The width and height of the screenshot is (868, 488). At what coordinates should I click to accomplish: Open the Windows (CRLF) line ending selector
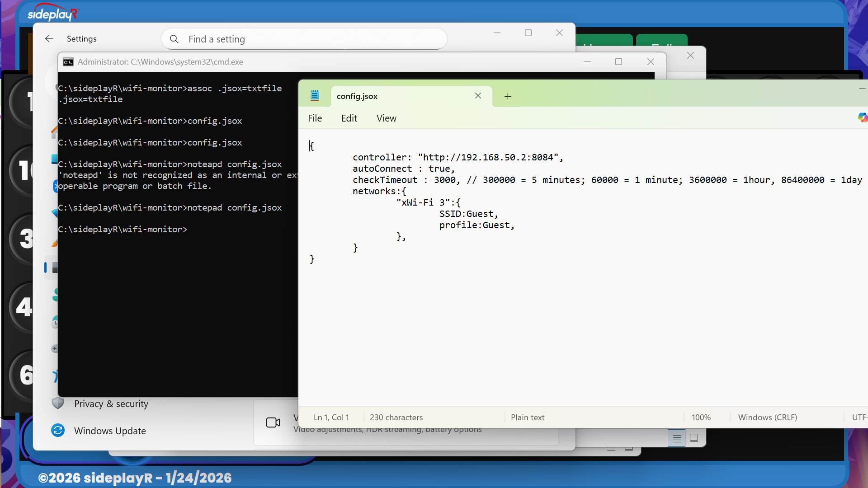point(767,418)
